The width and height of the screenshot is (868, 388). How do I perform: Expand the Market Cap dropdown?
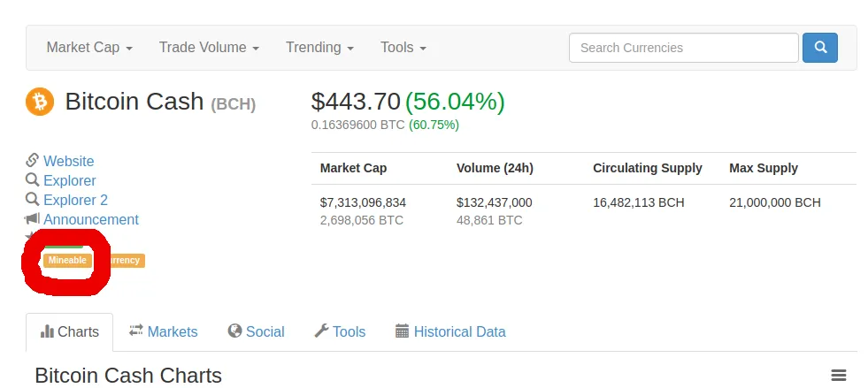pos(89,48)
